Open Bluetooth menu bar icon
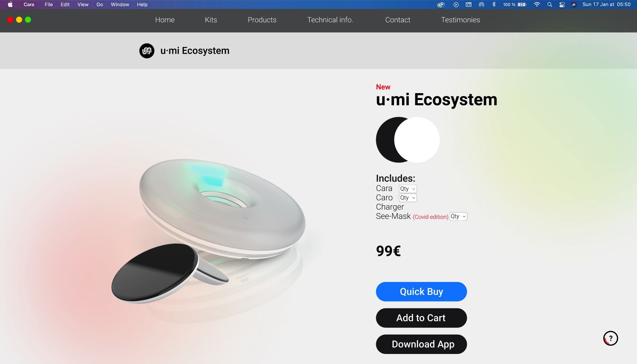This screenshot has height=364, width=637. tap(494, 5)
